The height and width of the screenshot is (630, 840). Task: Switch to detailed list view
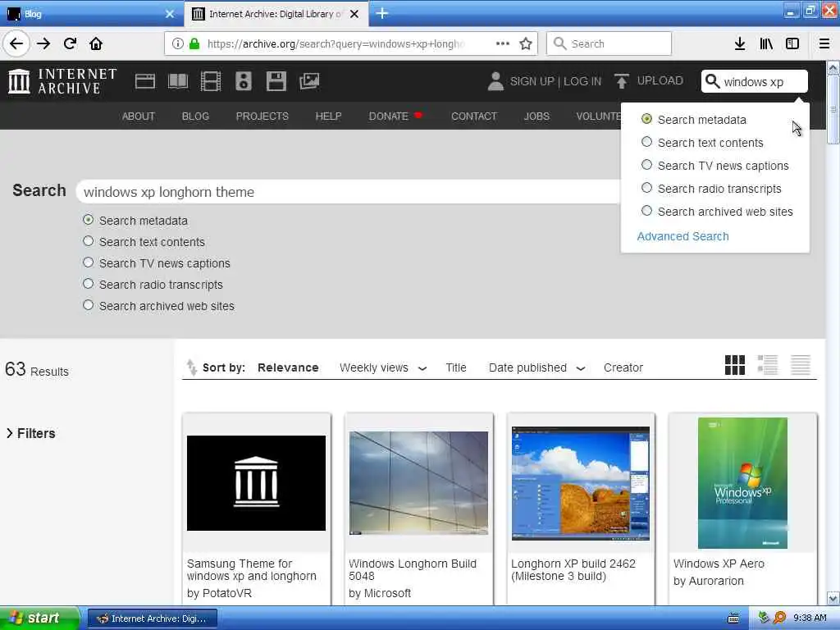pos(768,365)
